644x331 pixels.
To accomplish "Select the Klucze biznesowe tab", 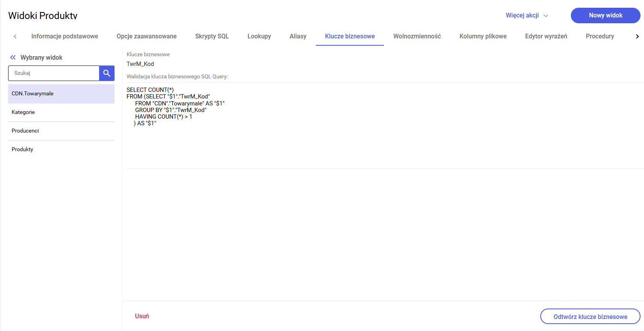I will (x=350, y=36).
